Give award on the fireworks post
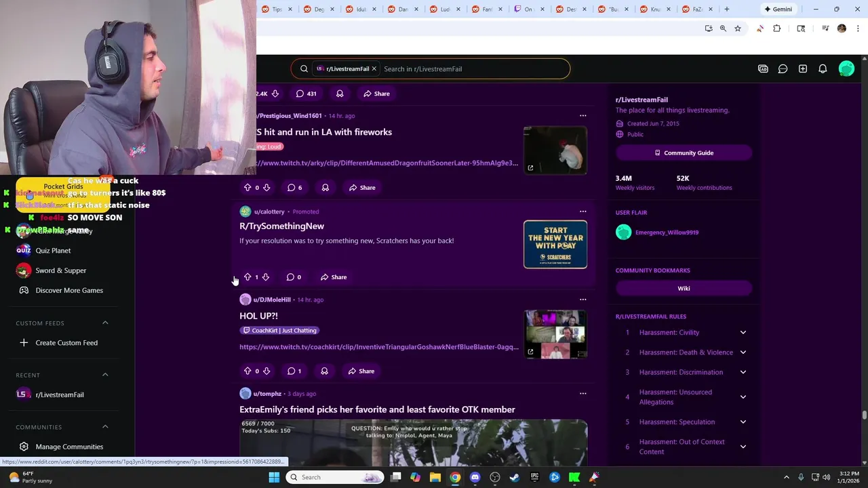This screenshot has width=868, height=488. coord(325,187)
